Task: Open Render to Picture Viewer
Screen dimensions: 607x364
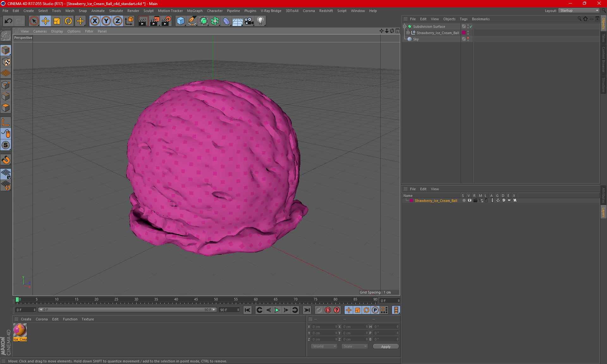Action: coord(155,21)
